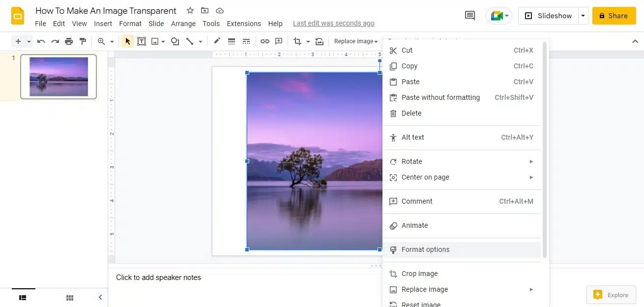Expand the Replace image context submenu
Image resolution: width=644 pixels, height=307 pixels.
462,289
